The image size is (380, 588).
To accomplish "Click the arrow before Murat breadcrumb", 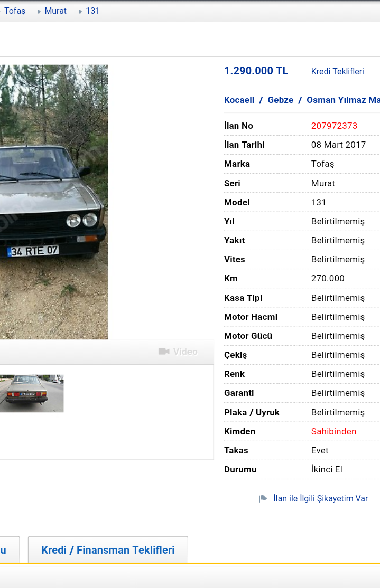I will 39,12.
